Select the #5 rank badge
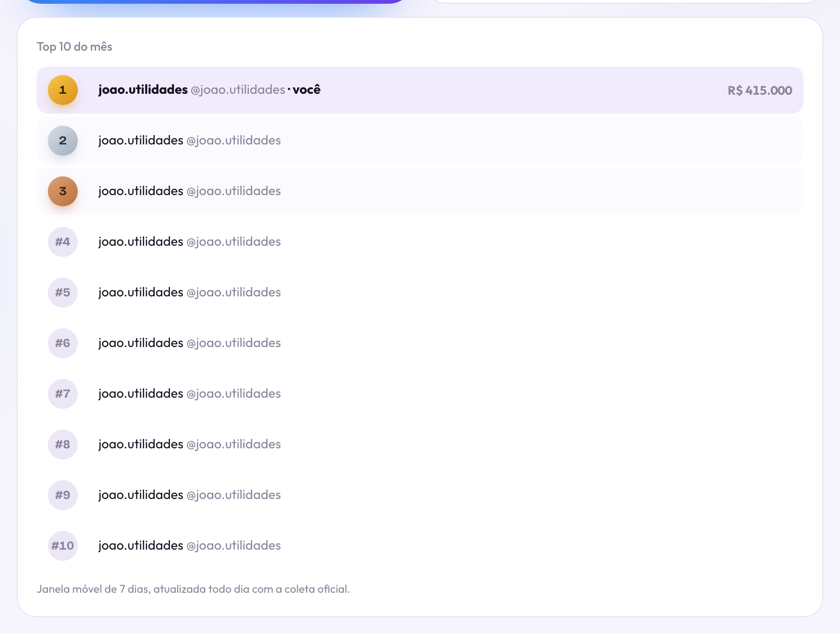This screenshot has width=840, height=634. coord(63,293)
